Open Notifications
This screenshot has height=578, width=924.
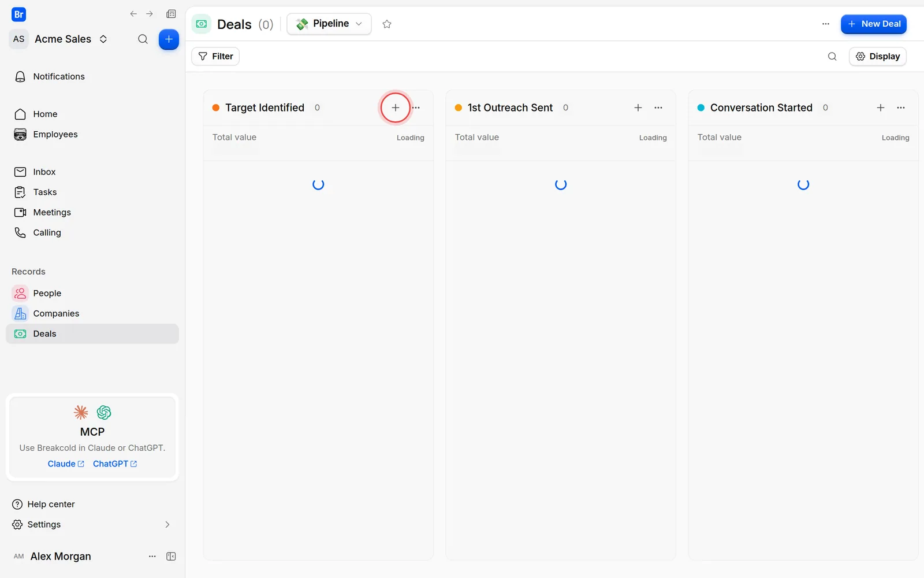pyautogui.click(x=92, y=76)
